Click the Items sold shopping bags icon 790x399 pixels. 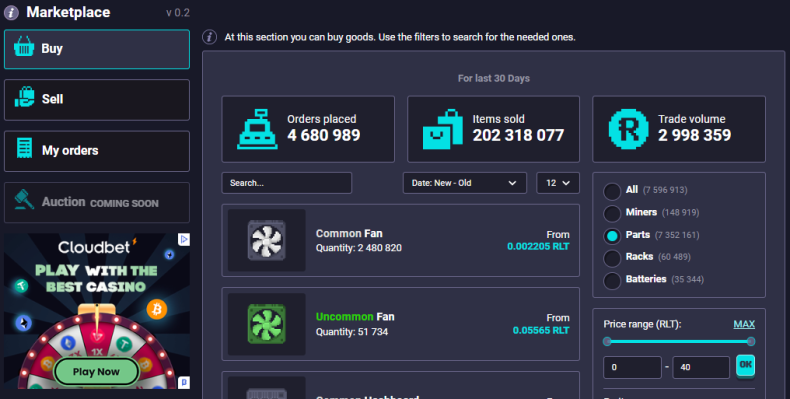click(442, 129)
